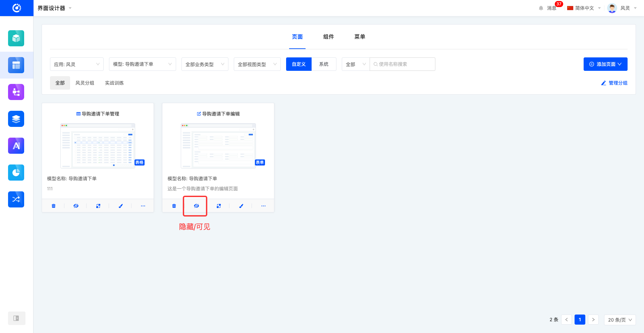The height and width of the screenshot is (333, 644).
Task: Open more options on 导购邀请下单管理 card
Action: [x=143, y=206]
